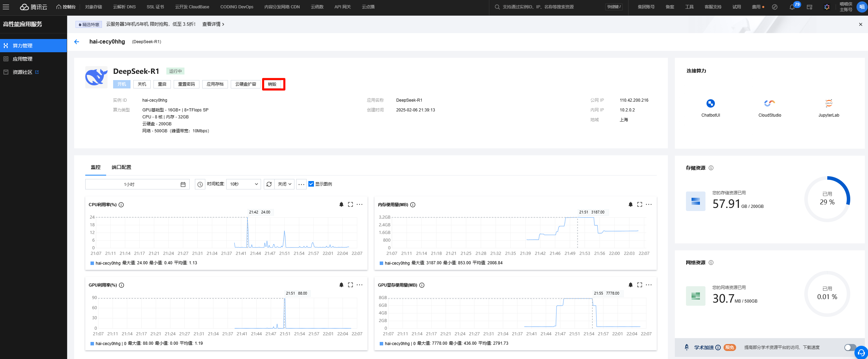Open the ChatbotUI connection icon
Image resolution: width=868 pixels, height=359 pixels.
click(x=710, y=103)
